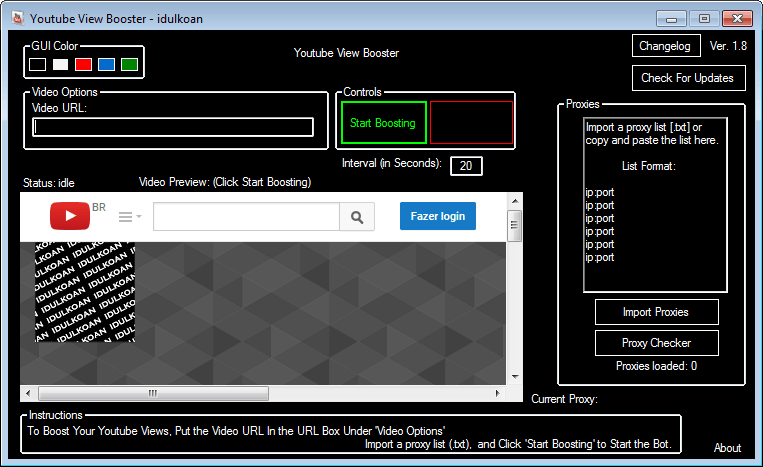Click the horizontal scrollbar left arrow
Viewport: 763px width, 467px height.
[28, 393]
